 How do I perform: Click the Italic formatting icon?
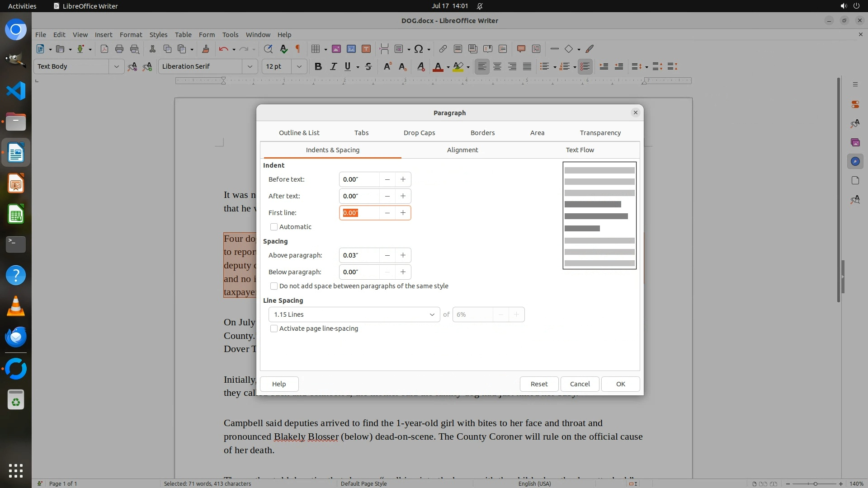coord(333,66)
